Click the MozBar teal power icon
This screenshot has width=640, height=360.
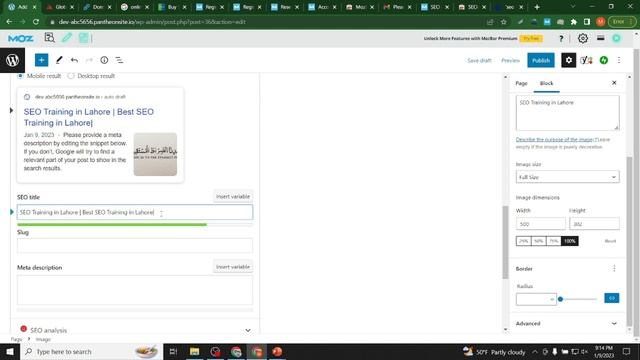click(616, 38)
